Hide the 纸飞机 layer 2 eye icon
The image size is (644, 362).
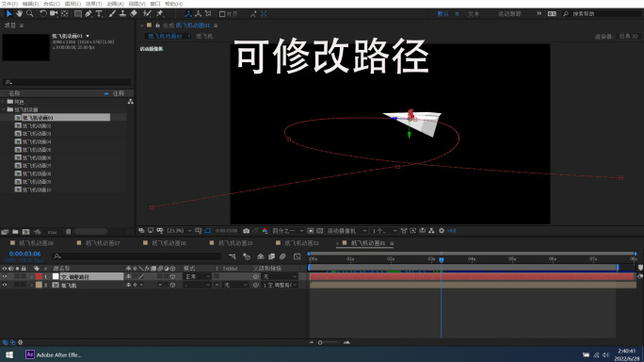click(5, 285)
